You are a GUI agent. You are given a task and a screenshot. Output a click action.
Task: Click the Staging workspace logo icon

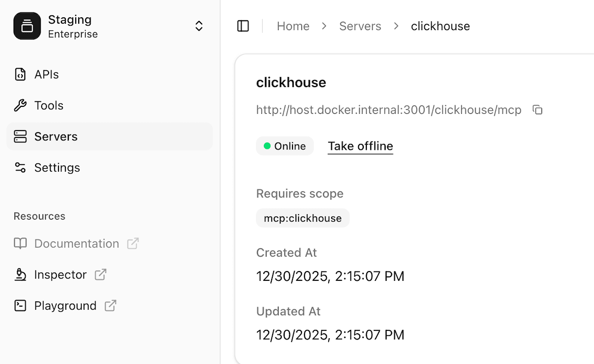point(27,26)
